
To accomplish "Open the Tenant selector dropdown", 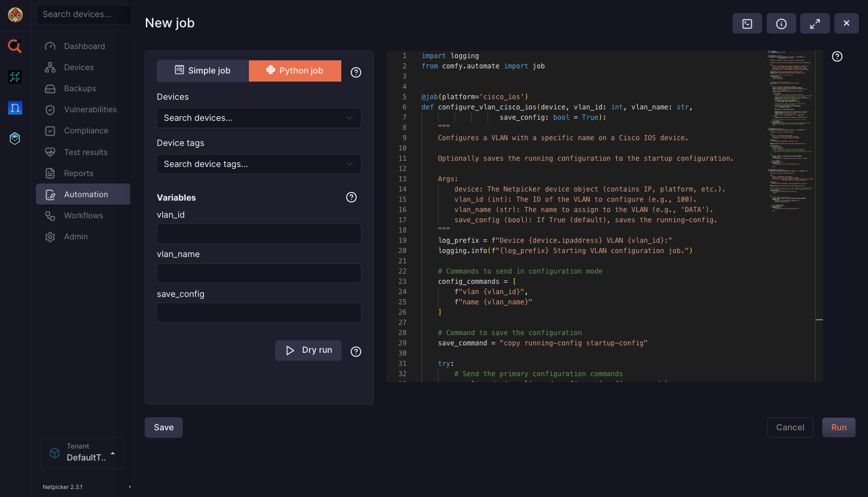I will click(82, 453).
